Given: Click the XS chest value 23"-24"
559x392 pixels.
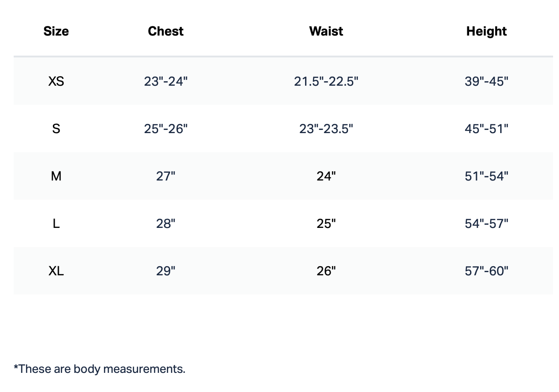Looking at the screenshot, I should click(x=166, y=82).
